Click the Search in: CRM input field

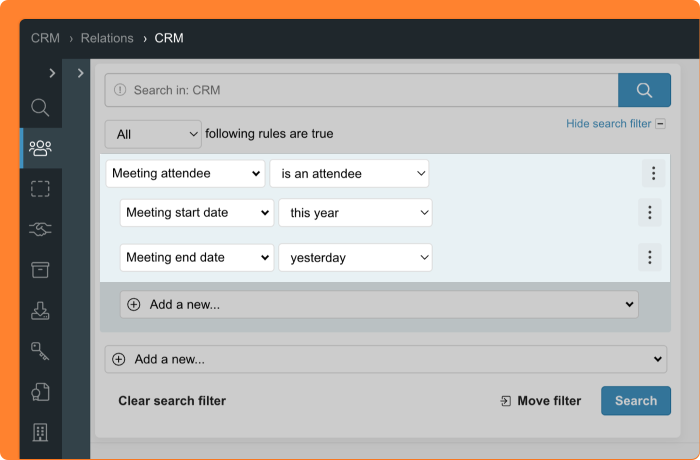coord(361,90)
